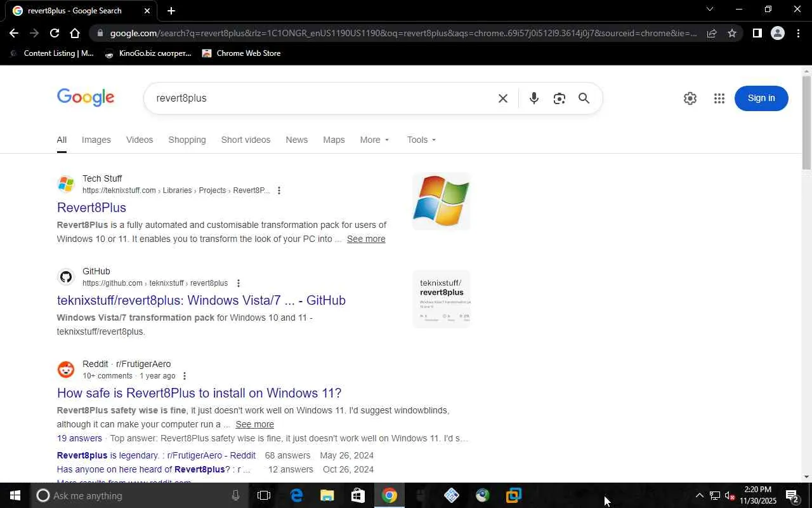Screen dimensions: 812x508
Task: Click into the Google search box
Action: pos(324,98)
